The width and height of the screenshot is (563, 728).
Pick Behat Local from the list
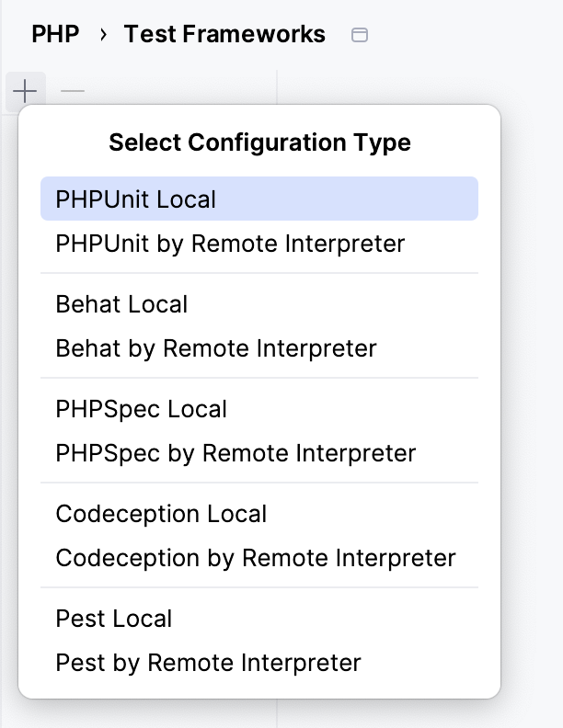(x=121, y=304)
